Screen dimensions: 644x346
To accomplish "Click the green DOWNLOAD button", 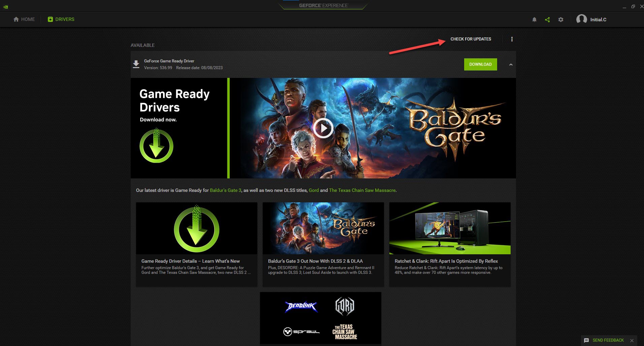I will [480, 64].
